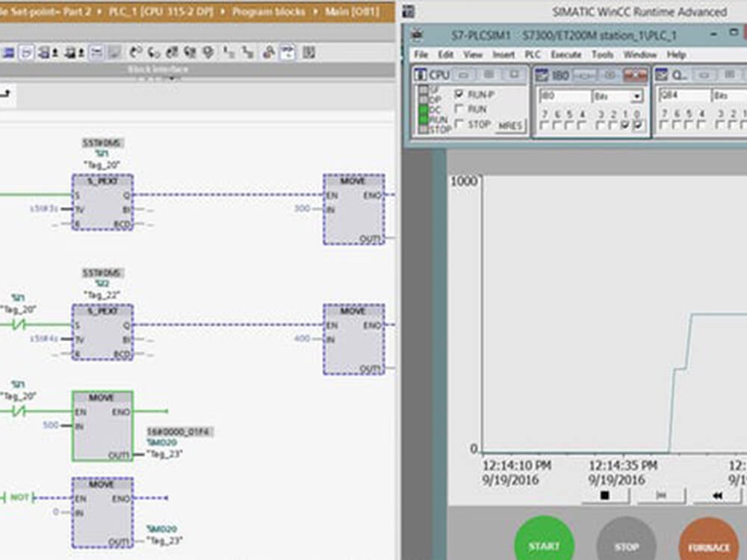
Task: Open the QB4 Bits format combo box
Action: point(729,96)
